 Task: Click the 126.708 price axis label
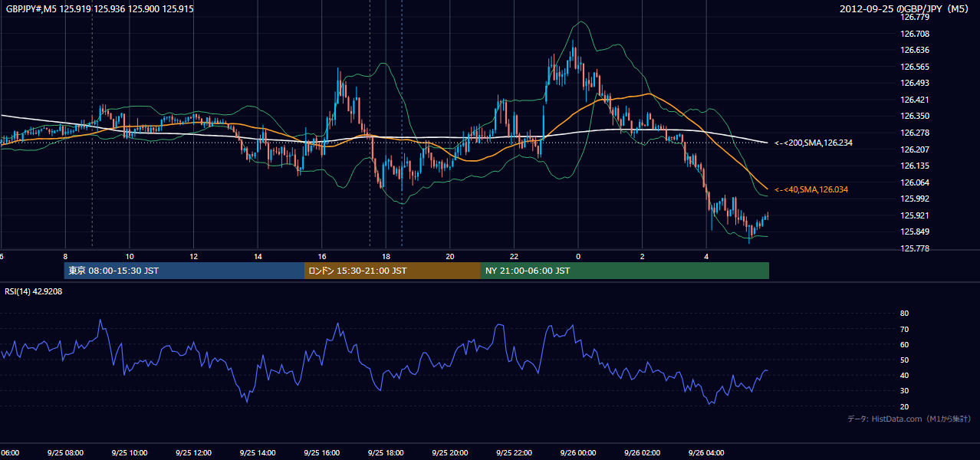tap(913, 34)
